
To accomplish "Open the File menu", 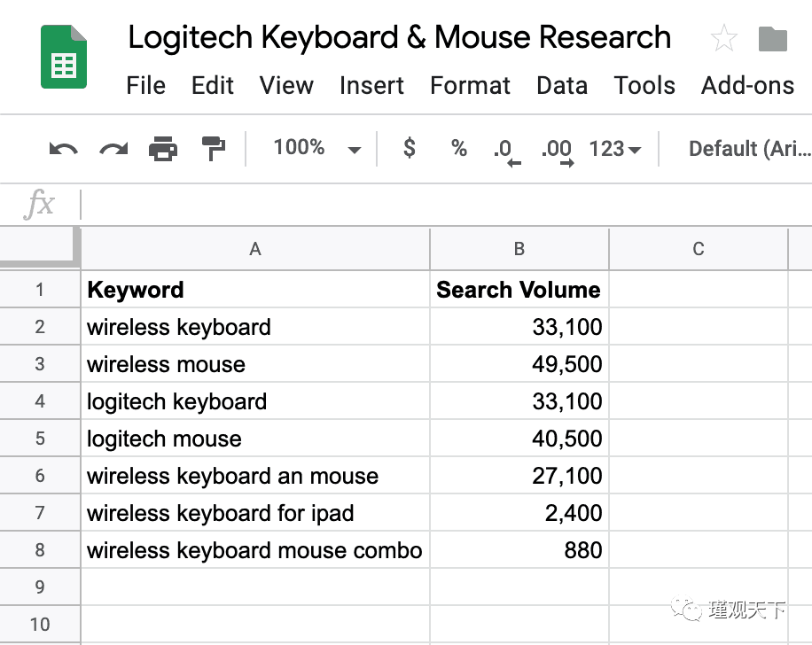I will [x=145, y=86].
